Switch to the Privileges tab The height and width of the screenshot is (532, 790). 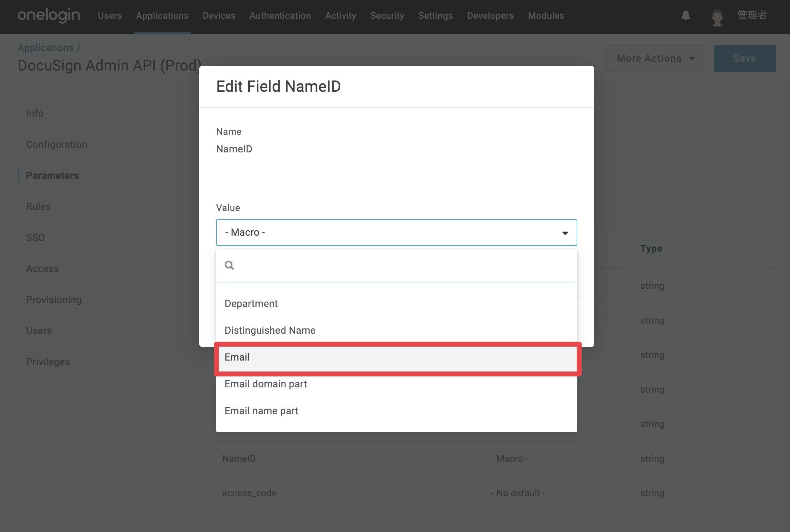coord(48,362)
